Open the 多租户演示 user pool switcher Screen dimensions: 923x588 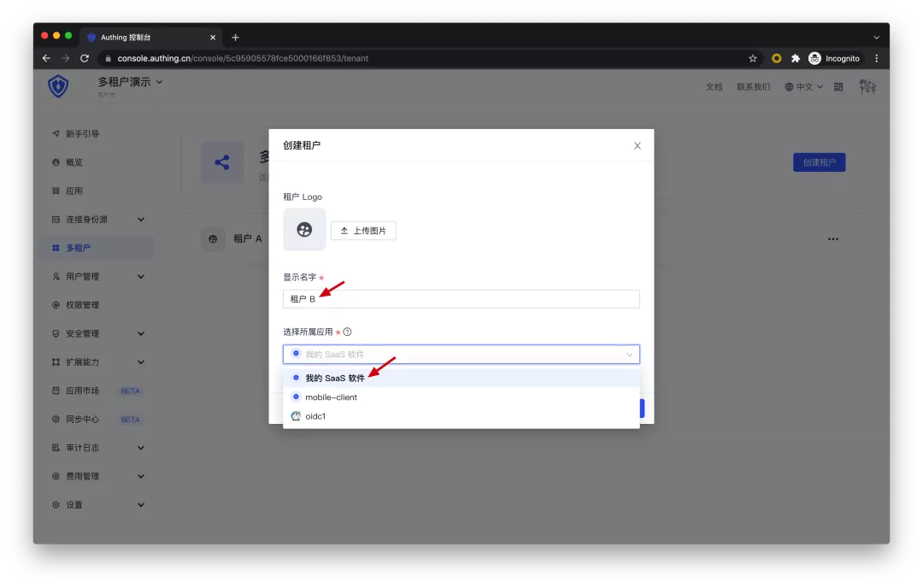[130, 82]
